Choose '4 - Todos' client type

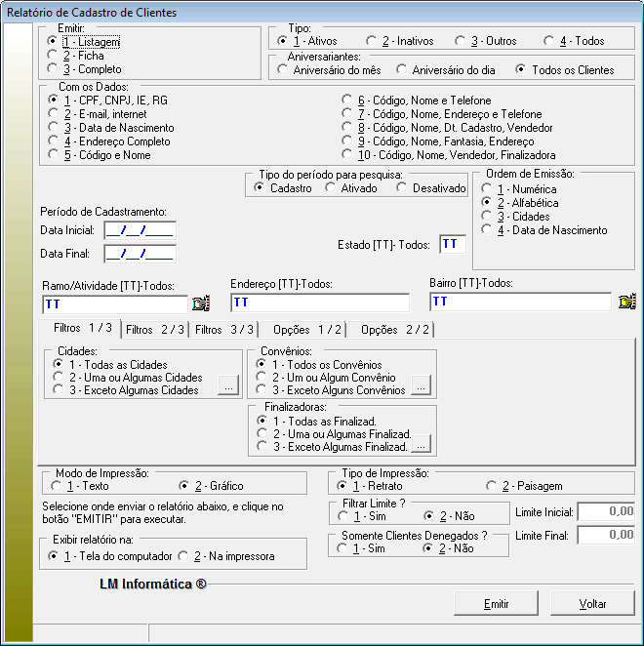tap(550, 42)
